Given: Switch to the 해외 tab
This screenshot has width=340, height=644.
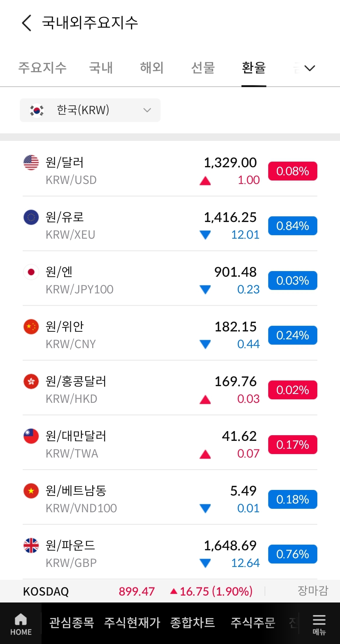Looking at the screenshot, I should [x=152, y=68].
